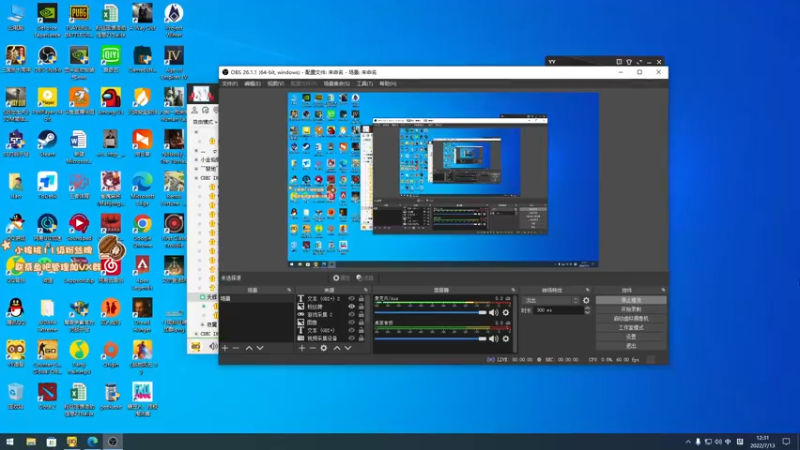Open Origin desktop icon
800x450 pixels.
(x=111, y=354)
